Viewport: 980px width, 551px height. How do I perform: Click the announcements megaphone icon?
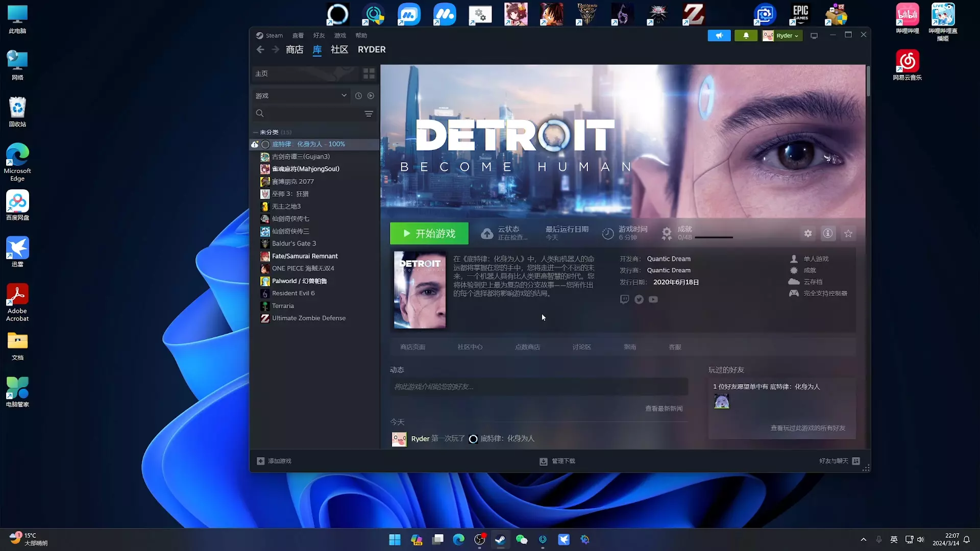[x=719, y=36]
